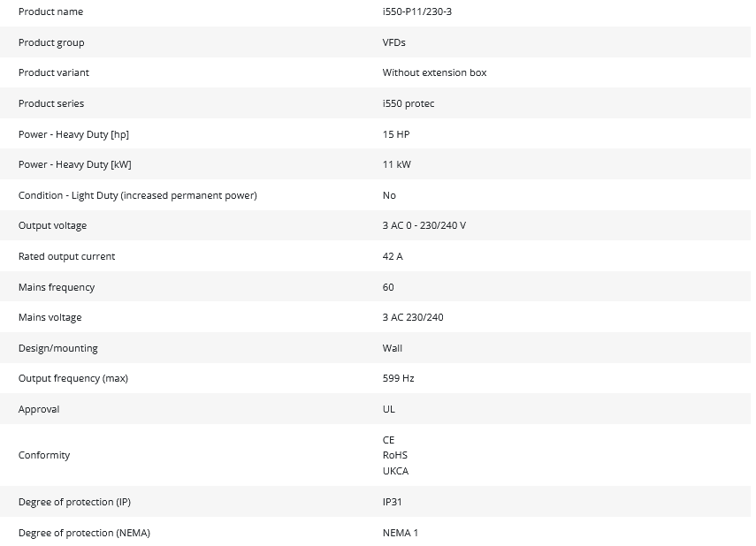Viewport: 756px width, 546px height.
Task: Select the CE conformity entry
Action: coord(389,440)
